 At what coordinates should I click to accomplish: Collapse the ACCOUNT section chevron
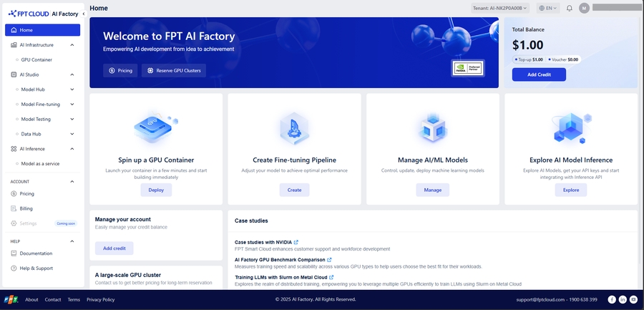pos(72,182)
